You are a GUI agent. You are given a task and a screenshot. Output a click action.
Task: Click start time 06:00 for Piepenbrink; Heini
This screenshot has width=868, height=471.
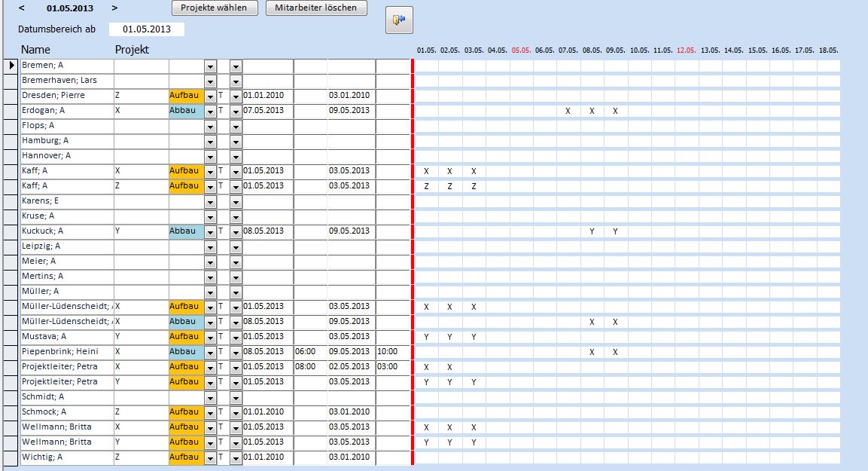pyautogui.click(x=309, y=352)
